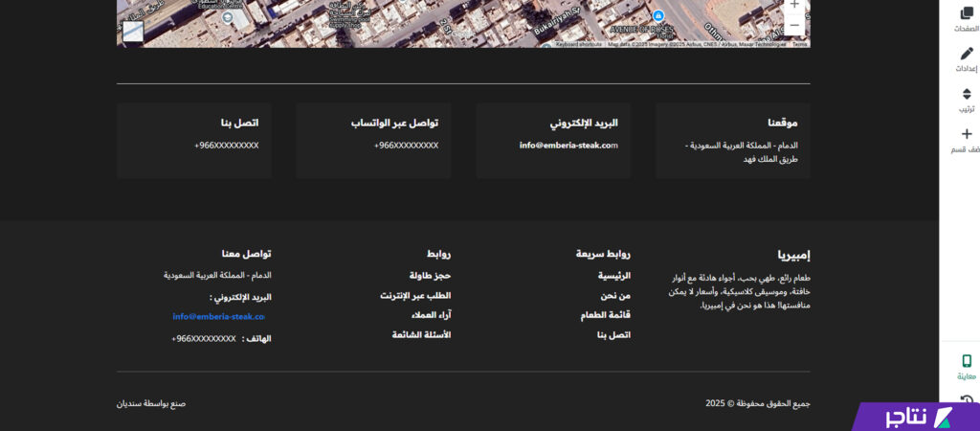980x431 pixels.
Task: Select the الدمام address text in موقعنا card
Action: point(742,152)
